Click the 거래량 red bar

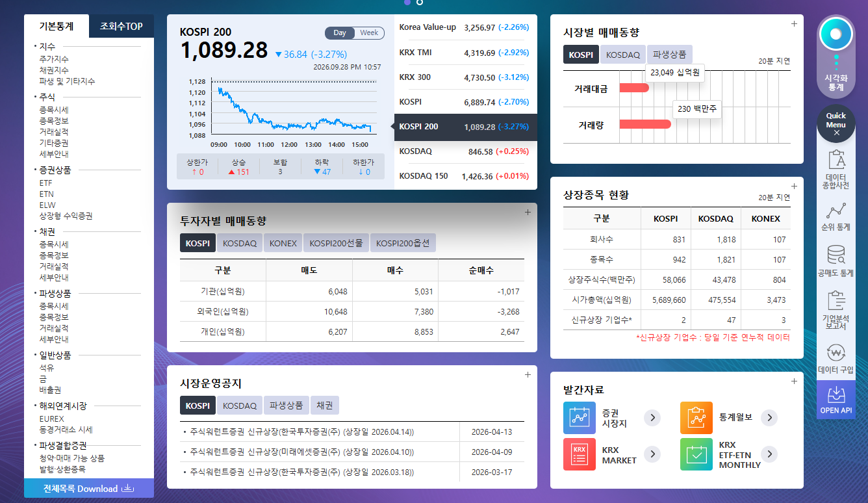(645, 124)
